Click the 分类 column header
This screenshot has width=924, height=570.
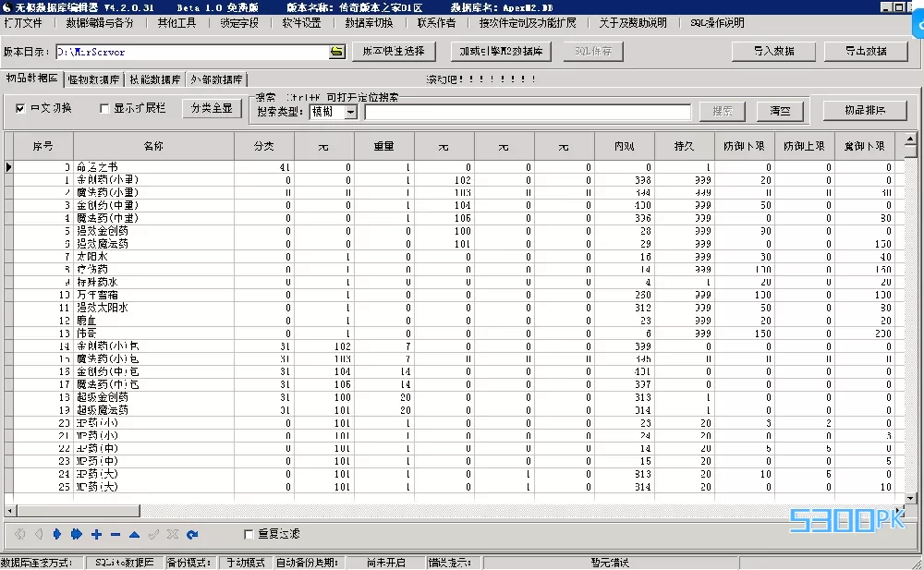[x=264, y=146]
